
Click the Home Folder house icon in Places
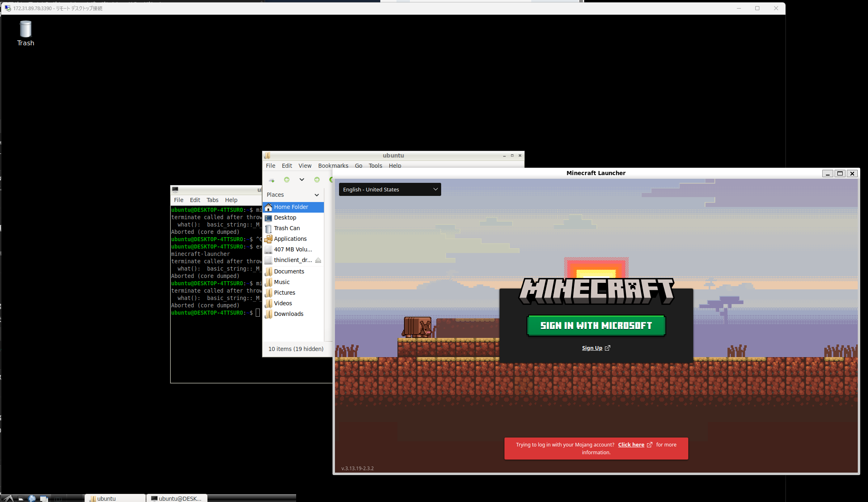click(268, 207)
